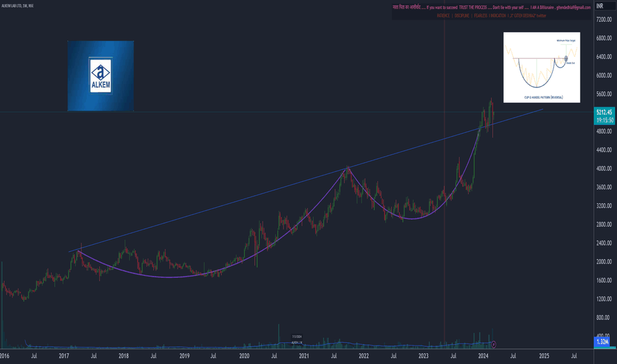
Task: Click the 1600.00 price axis label
Action: point(604,281)
